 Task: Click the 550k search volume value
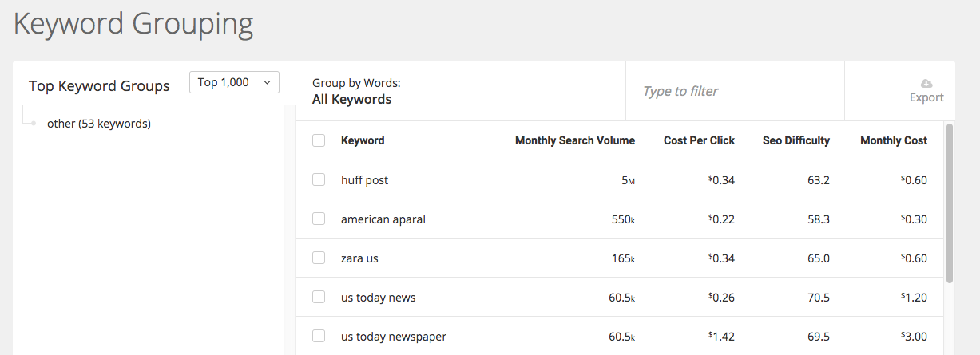point(623,219)
